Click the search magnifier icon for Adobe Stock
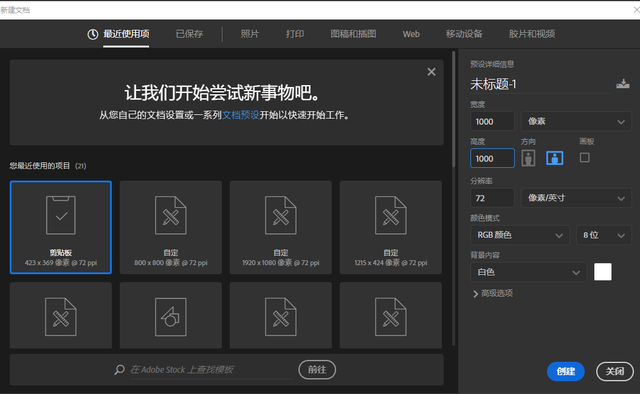This screenshot has width=640, height=394. click(x=119, y=370)
